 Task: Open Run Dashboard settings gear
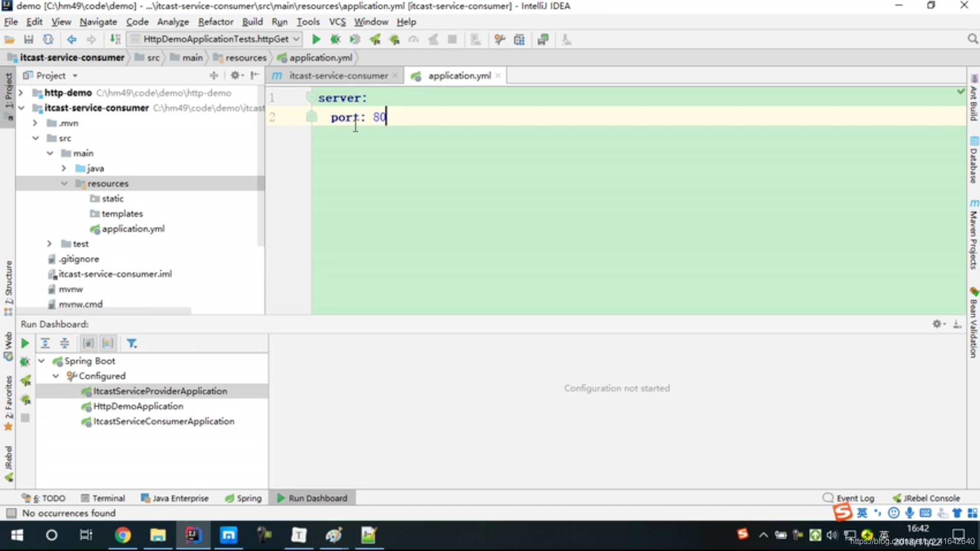[x=938, y=324]
